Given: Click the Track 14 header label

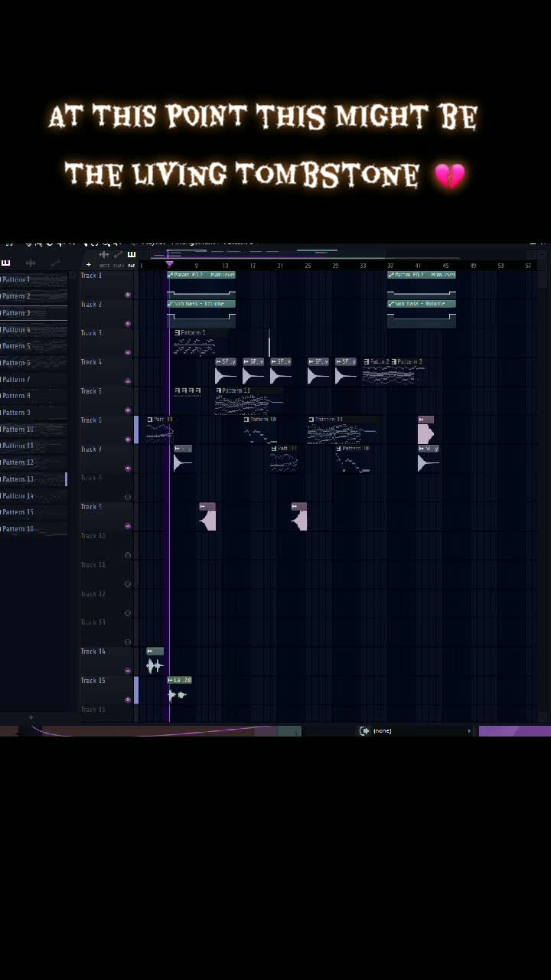Looking at the screenshot, I should (93, 652).
